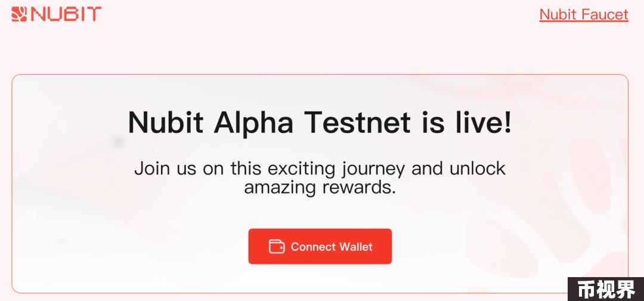
Task: Click the word 'unlock' in the subtitle
Action: (477, 168)
